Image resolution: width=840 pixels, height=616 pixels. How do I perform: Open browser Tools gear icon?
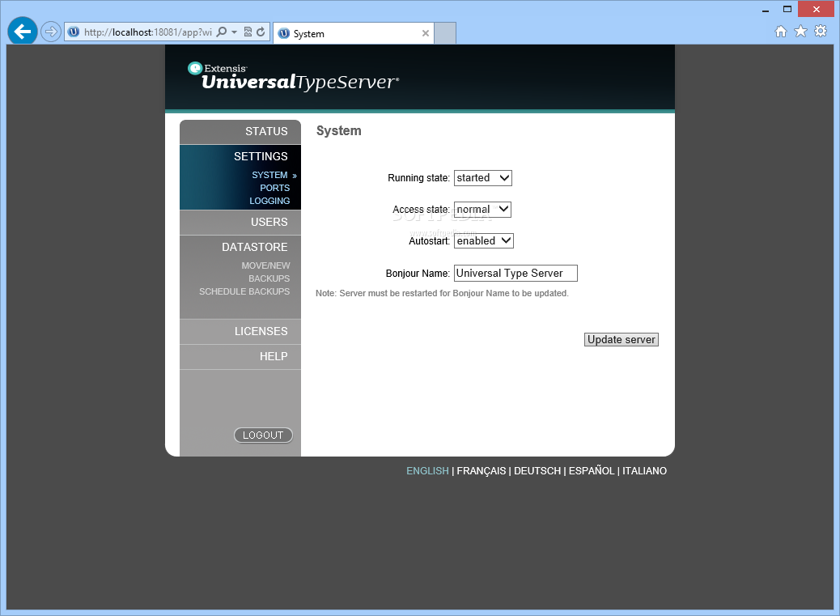(821, 31)
